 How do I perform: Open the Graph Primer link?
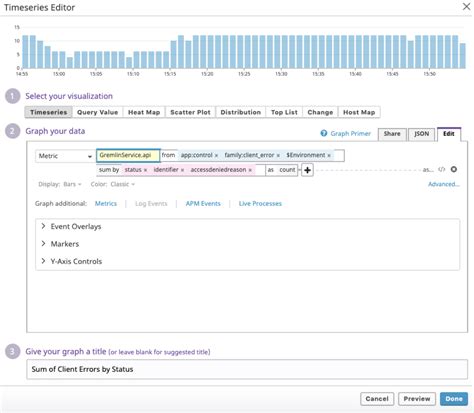pyautogui.click(x=350, y=134)
